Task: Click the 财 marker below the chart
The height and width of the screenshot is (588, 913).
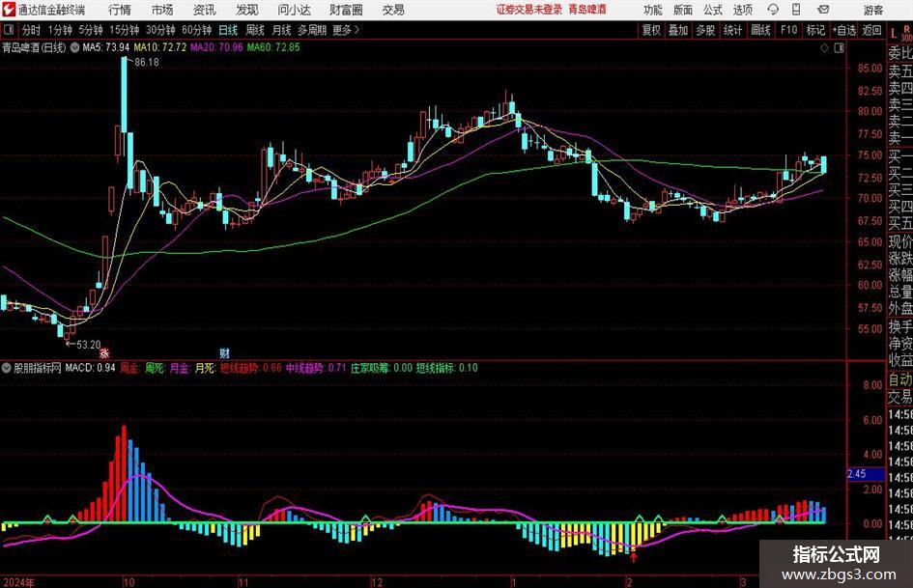Action: click(225, 352)
